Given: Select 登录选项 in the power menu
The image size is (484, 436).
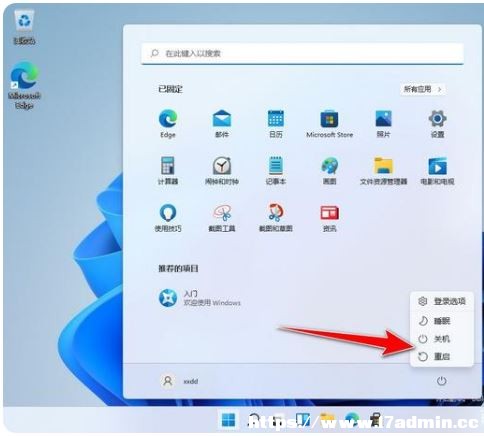Looking at the screenshot, I should [x=442, y=301].
